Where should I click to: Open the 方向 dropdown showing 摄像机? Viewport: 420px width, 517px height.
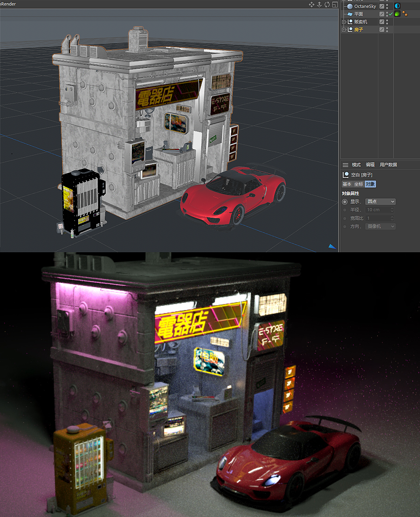pyautogui.click(x=380, y=227)
